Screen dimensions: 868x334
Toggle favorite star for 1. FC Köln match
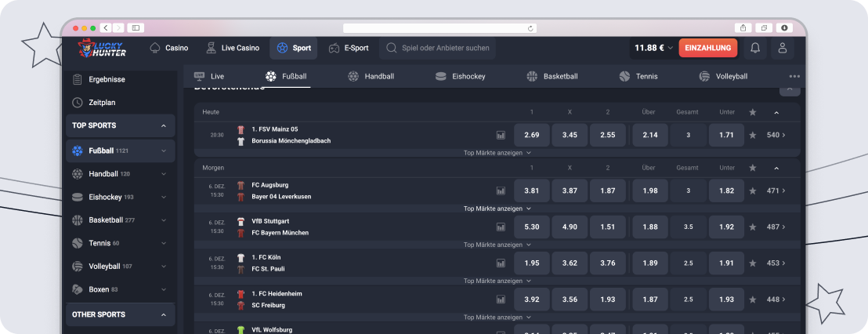point(753,263)
